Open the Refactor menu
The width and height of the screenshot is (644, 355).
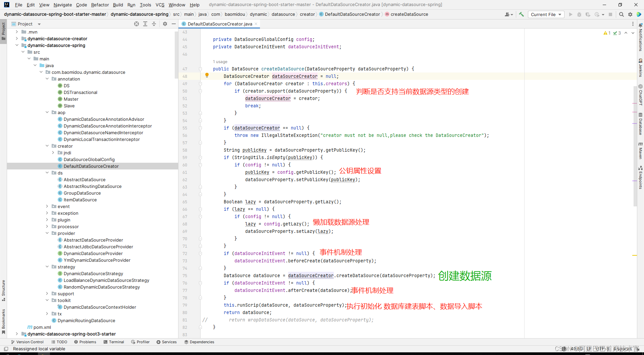tap(100, 5)
